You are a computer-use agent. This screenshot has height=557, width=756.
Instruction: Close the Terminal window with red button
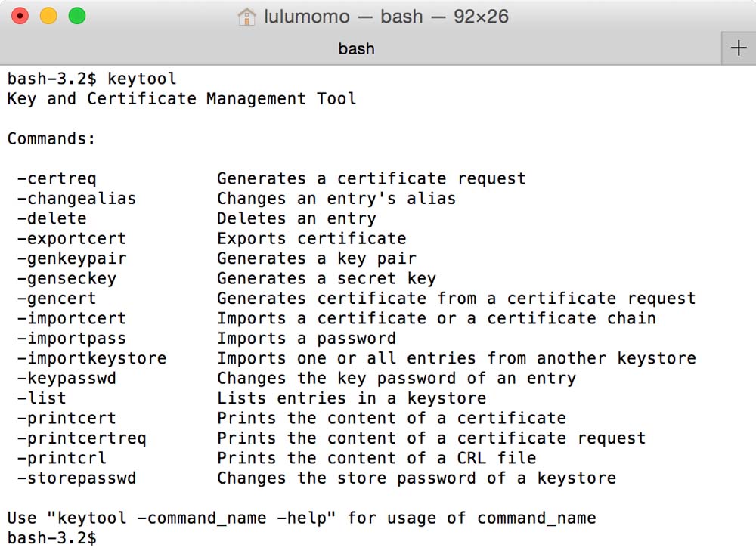tap(20, 16)
